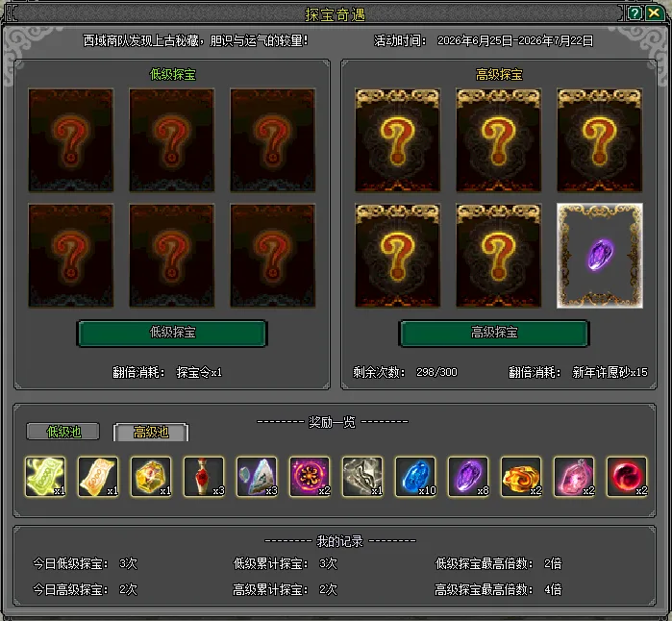Switch to the 高级池 reward tab

[151, 432]
